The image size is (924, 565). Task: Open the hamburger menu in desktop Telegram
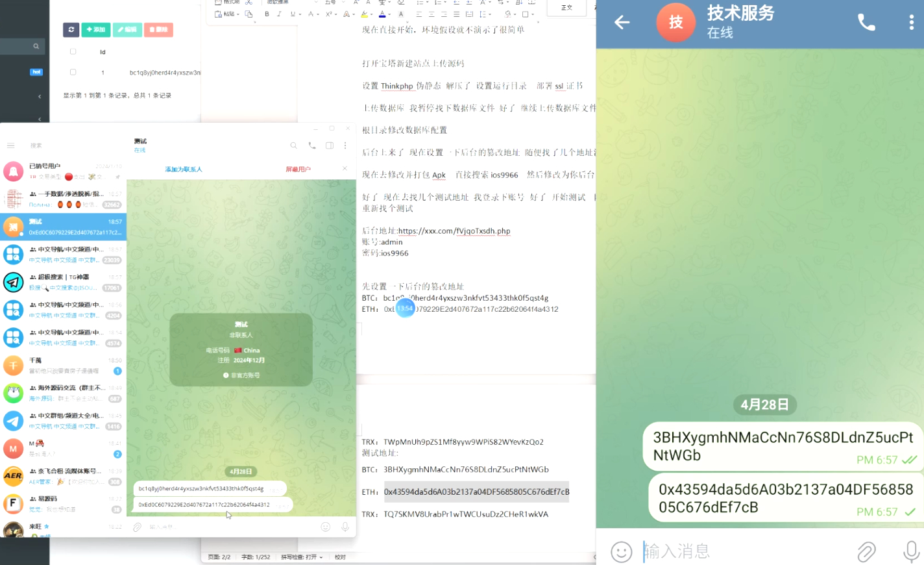coord(11,145)
